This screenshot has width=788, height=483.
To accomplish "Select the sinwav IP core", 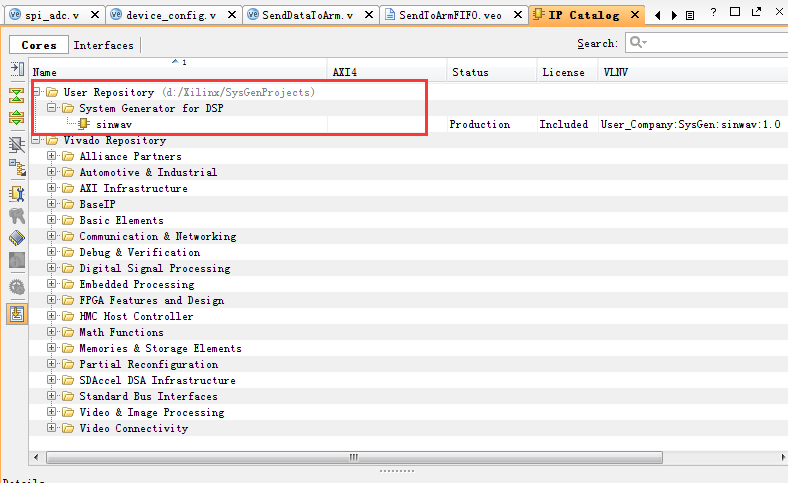I will click(115, 124).
